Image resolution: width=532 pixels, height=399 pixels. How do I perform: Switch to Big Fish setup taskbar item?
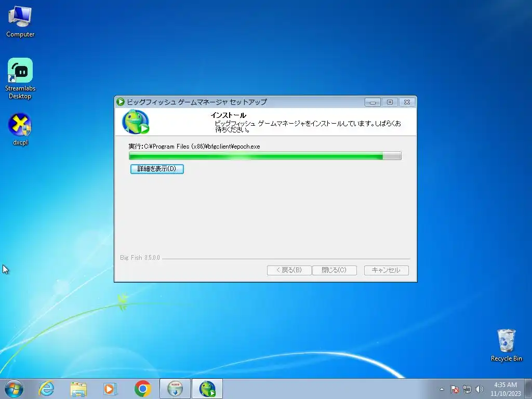tap(207, 389)
